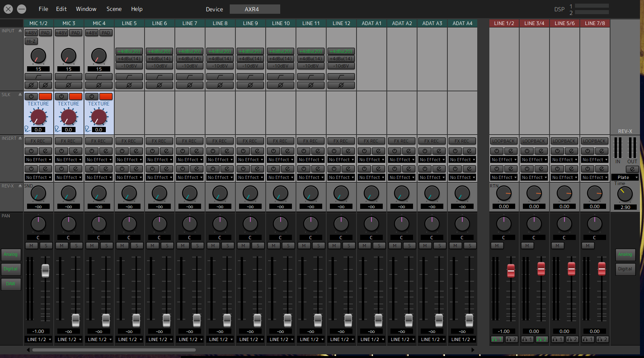
Task: Open first insert effect dropdown on output LINE 1/2
Action: pos(504,160)
